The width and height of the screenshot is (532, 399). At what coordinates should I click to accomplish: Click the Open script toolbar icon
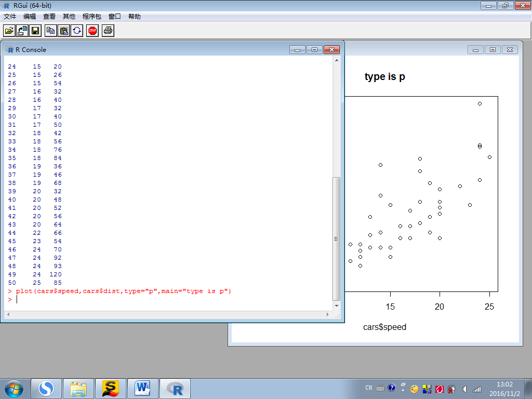(9, 31)
